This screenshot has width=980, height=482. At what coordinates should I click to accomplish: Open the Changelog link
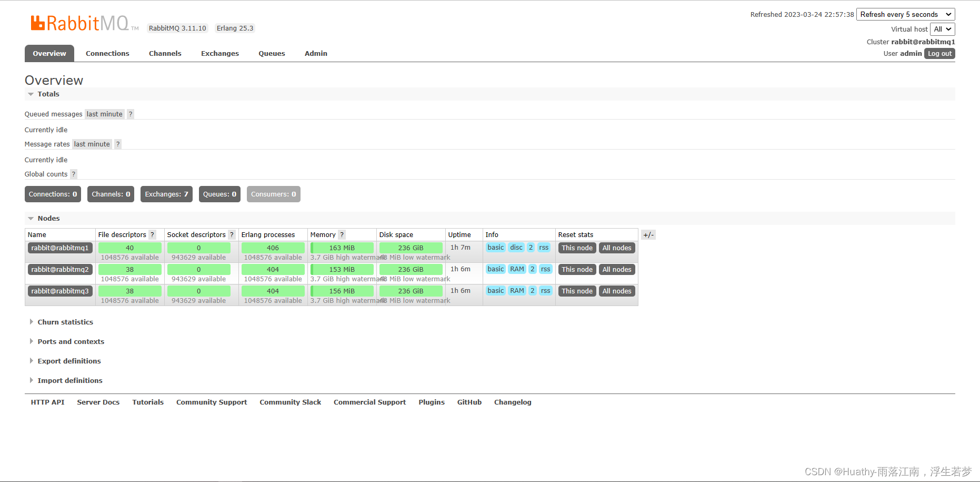pyautogui.click(x=513, y=402)
